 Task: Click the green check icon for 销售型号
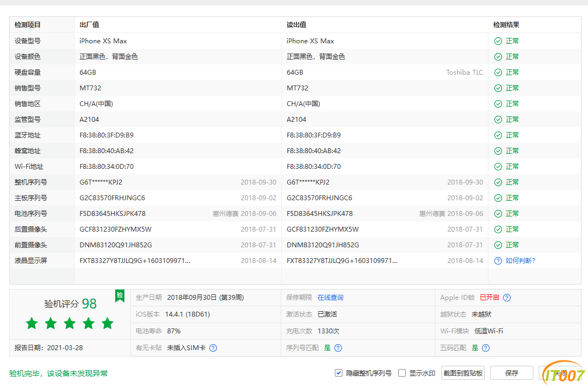pyautogui.click(x=498, y=88)
